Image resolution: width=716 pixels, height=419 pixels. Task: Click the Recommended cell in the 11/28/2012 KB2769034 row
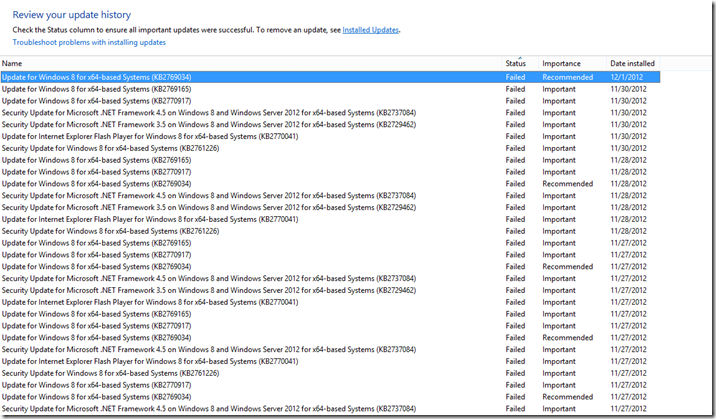[x=568, y=184]
